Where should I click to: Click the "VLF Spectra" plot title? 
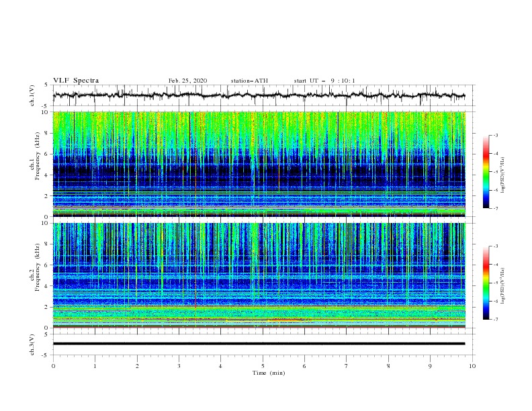coord(76,81)
